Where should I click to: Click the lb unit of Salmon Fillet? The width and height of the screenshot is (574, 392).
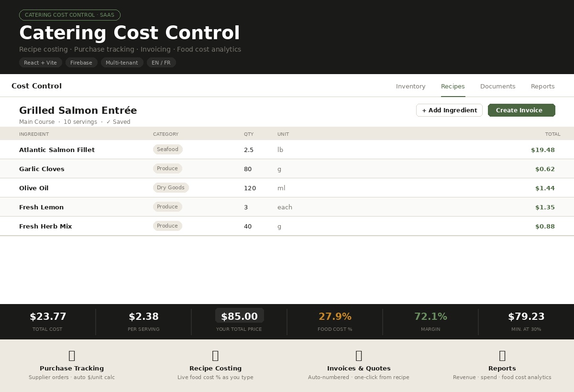(280, 150)
